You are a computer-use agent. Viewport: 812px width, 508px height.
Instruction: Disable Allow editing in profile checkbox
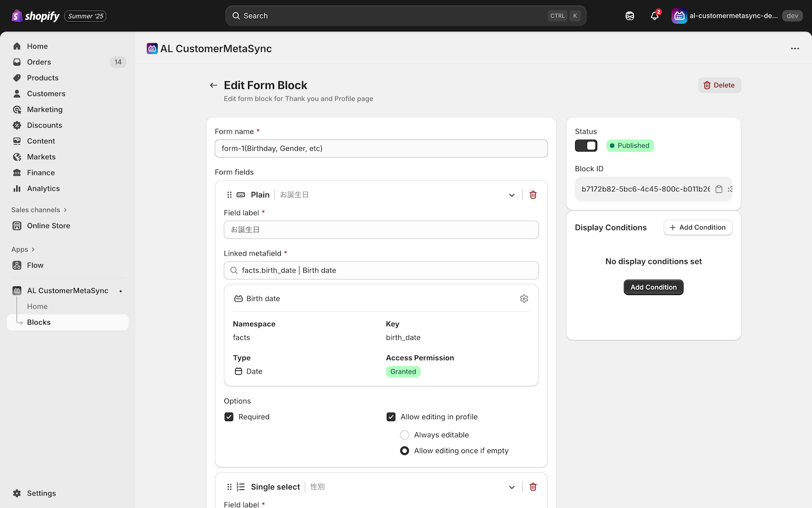[x=391, y=417]
